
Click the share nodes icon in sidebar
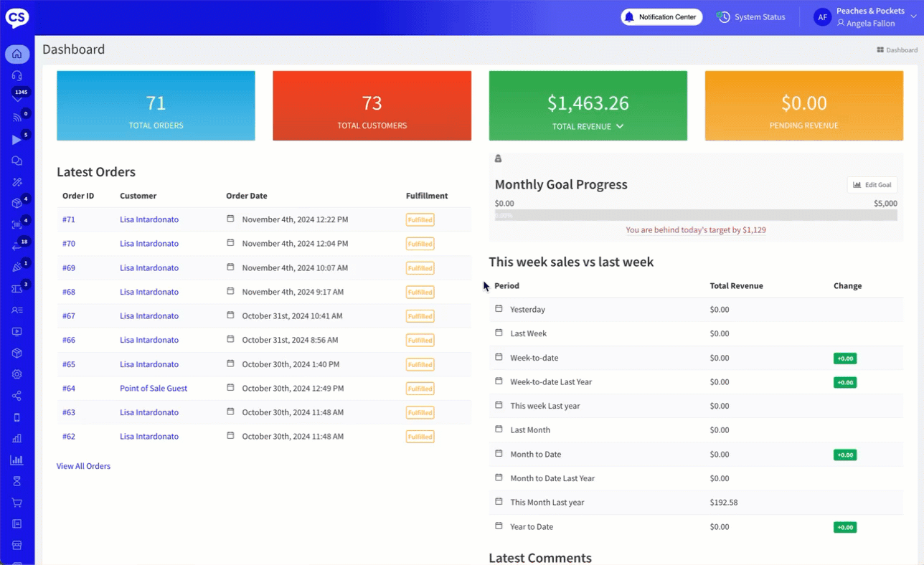click(17, 396)
